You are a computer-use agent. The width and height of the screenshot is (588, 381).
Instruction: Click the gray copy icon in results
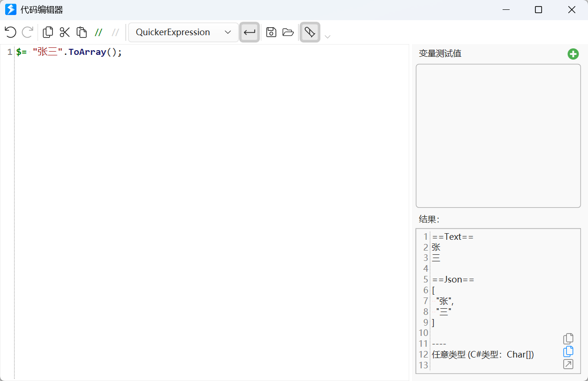(568, 338)
